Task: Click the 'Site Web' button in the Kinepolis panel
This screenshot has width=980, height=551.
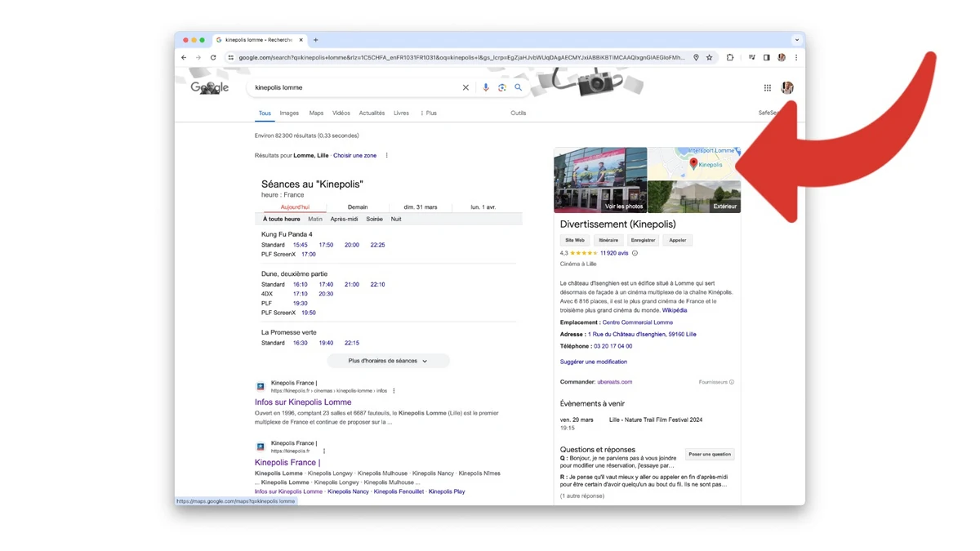Action: 575,240
